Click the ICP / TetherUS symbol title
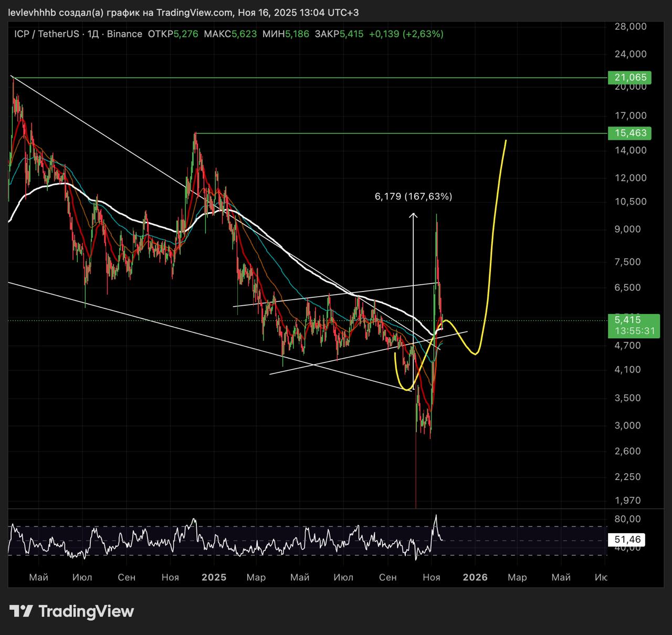Viewport: 672px width, 635px height. [47, 34]
